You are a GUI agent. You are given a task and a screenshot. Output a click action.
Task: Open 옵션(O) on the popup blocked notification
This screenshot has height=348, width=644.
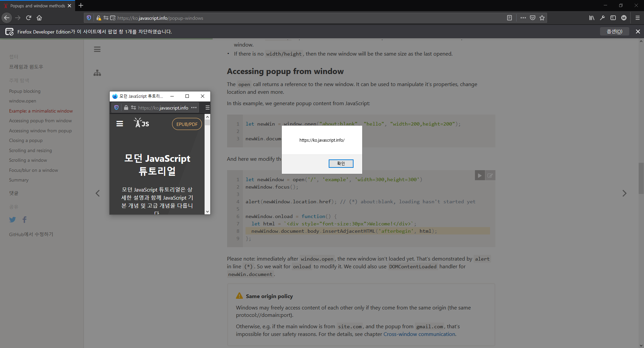tap(614, 31)
